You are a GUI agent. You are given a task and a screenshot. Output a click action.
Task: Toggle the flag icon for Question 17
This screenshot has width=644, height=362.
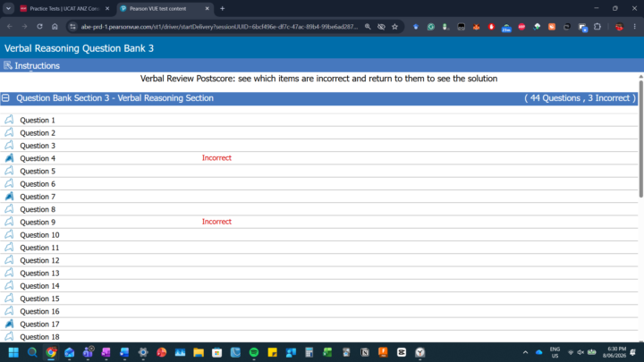click(x=9, y=324)
